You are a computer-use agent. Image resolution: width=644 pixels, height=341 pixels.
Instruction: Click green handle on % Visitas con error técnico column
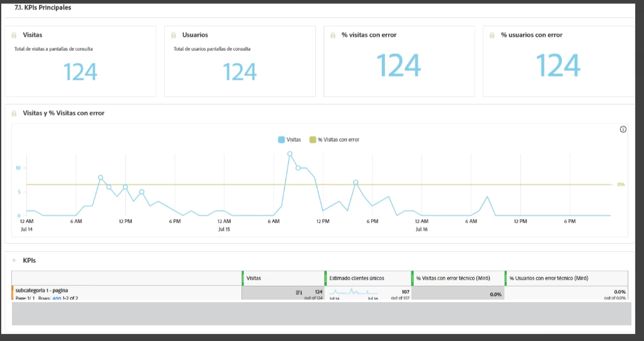point(413,278)
